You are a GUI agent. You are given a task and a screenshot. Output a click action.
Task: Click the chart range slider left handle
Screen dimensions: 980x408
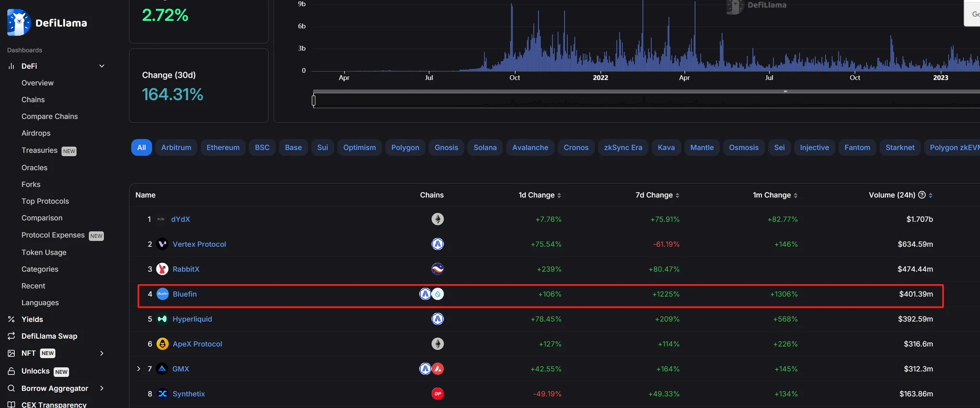313,100
